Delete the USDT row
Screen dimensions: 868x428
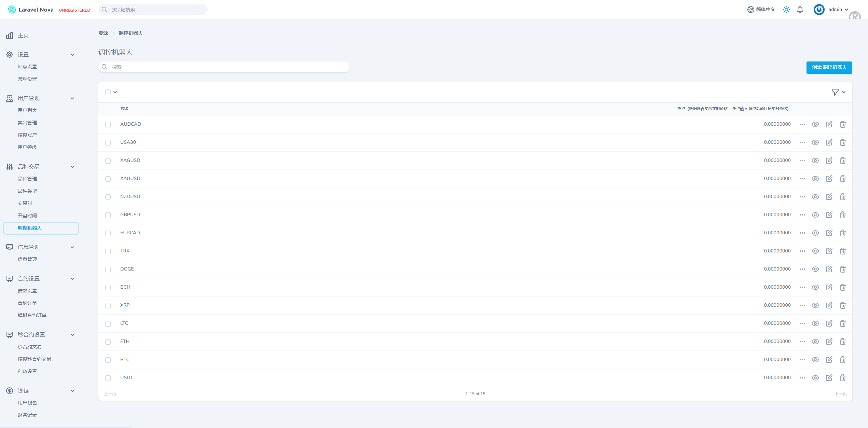(x=843, y=378)
